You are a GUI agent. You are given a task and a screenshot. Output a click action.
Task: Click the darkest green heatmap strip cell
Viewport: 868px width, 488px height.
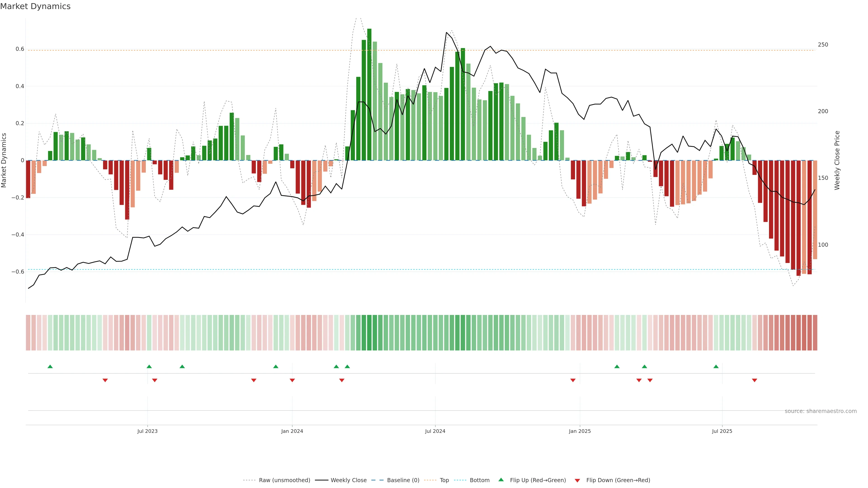pyautogui.click(x=369, y=333)
